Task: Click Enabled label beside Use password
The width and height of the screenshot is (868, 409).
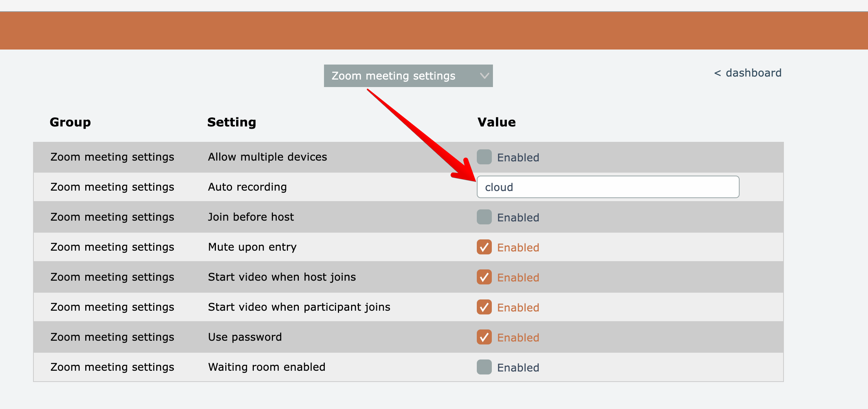Action: click(x=518, y=338)
